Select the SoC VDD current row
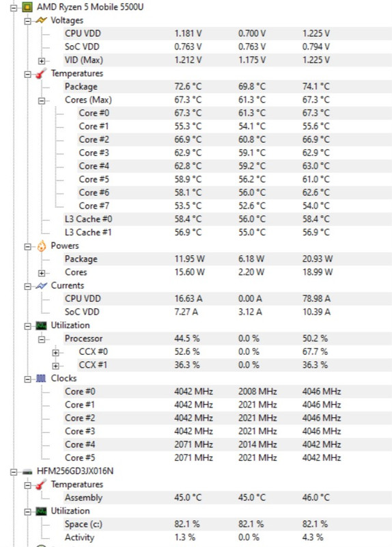392x547 pixels. pos(227,312)
